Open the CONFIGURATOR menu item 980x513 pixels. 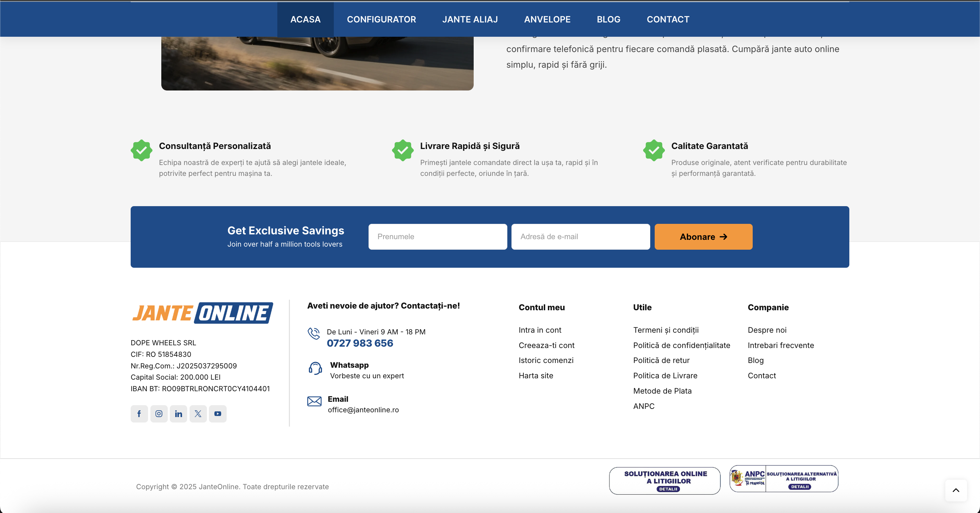point(381,19)
